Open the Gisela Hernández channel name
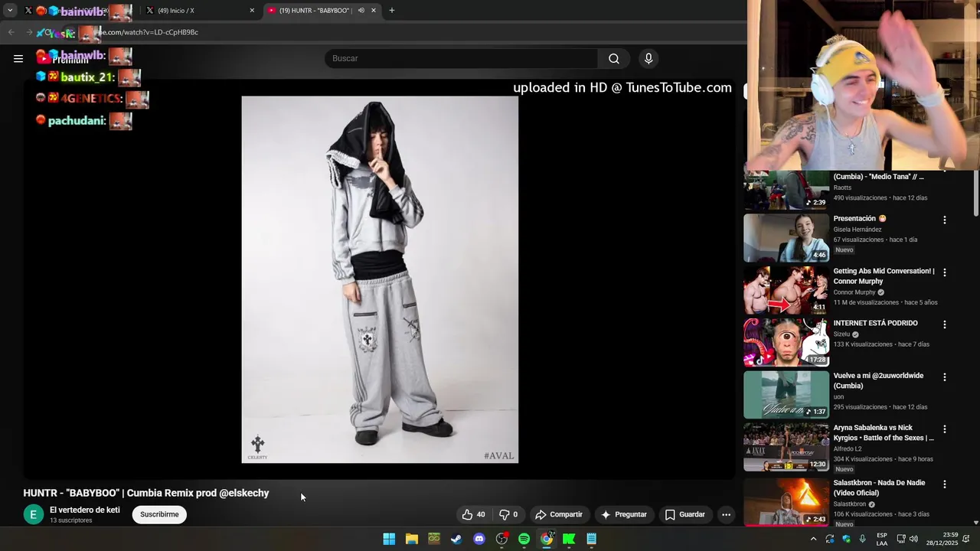Viewport: 980px width, 551px height. 857,230
